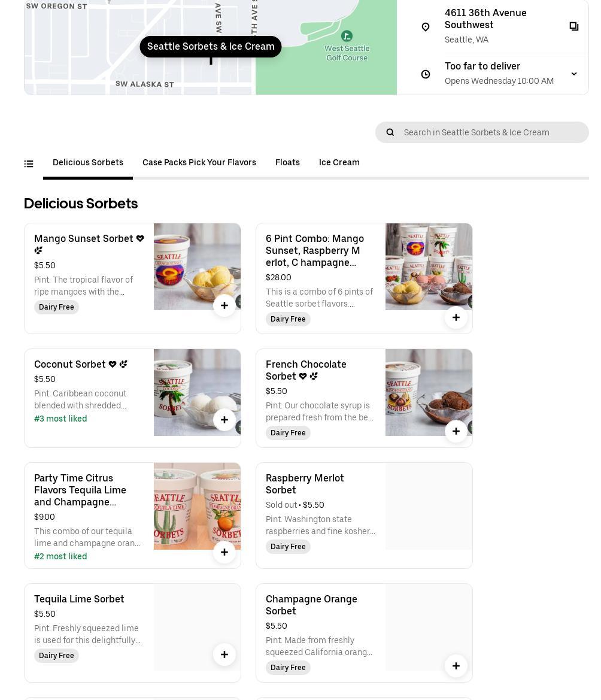Copy the store address icon
The image size is (601, 700).
coord(573,26)
